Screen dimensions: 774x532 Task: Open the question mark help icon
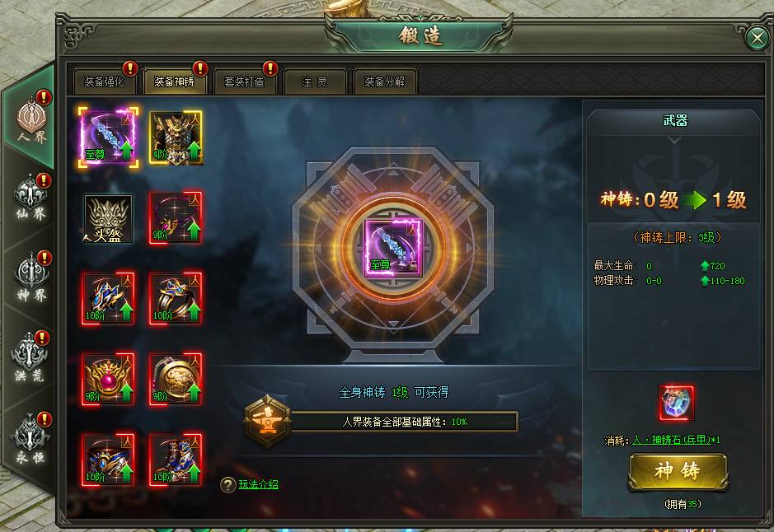point(228,485)
